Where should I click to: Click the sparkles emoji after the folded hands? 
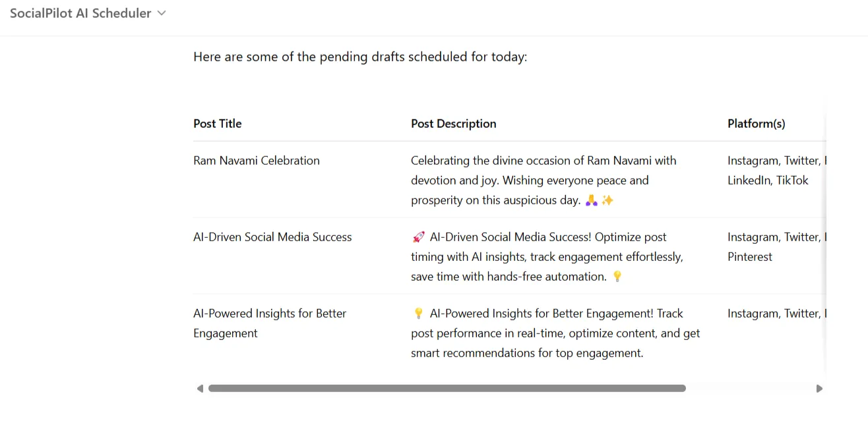(x=607, y=200)
